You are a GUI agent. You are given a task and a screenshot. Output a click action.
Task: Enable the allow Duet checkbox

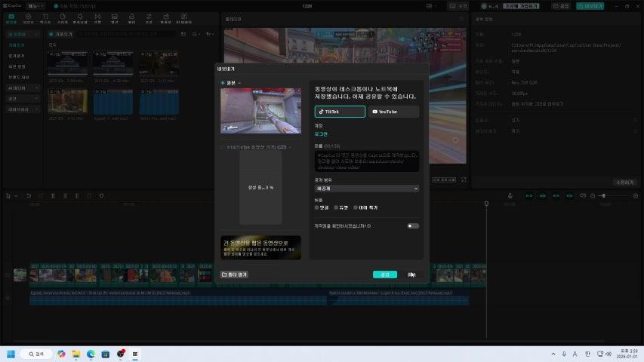coord(336,207)
